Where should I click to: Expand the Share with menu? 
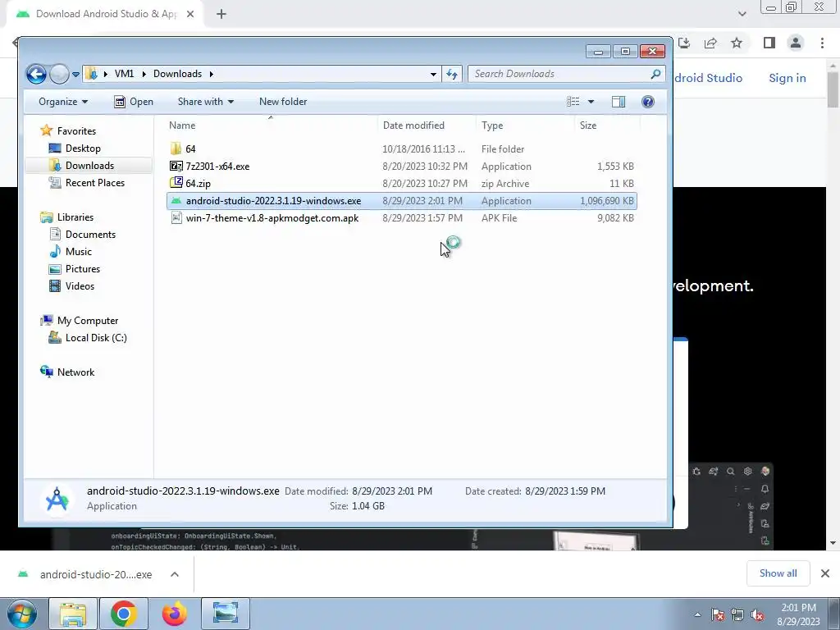(x=206, y=102)
